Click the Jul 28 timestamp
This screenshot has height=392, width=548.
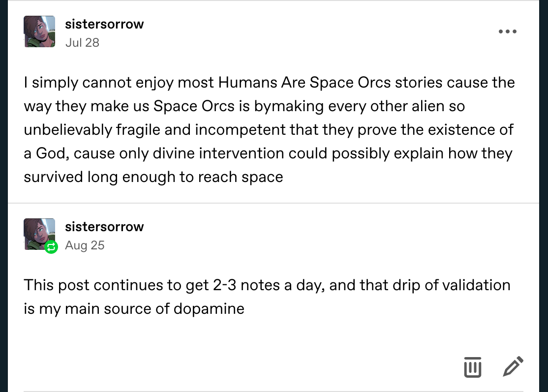pos(82,43)
